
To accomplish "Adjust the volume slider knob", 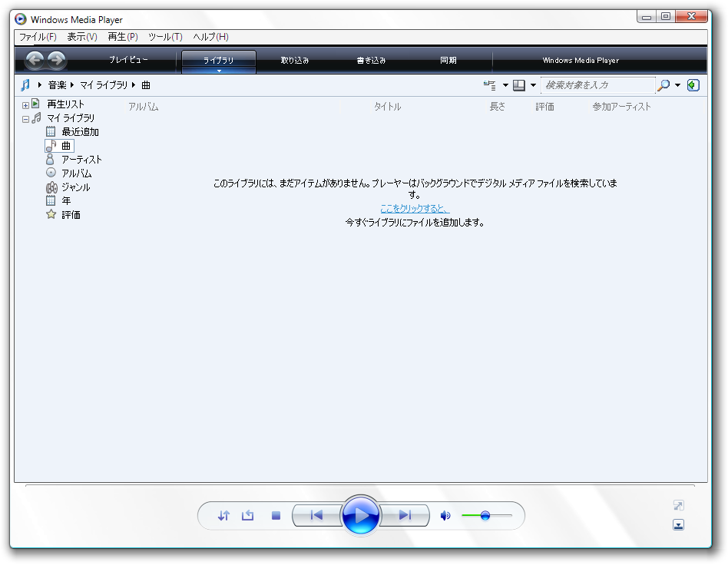I will tap(485, 515).
